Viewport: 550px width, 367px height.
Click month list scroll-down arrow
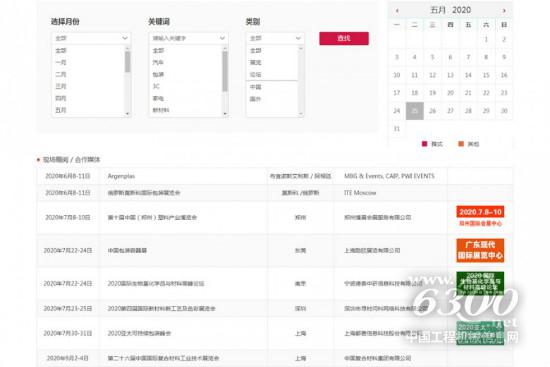point(127,113)
